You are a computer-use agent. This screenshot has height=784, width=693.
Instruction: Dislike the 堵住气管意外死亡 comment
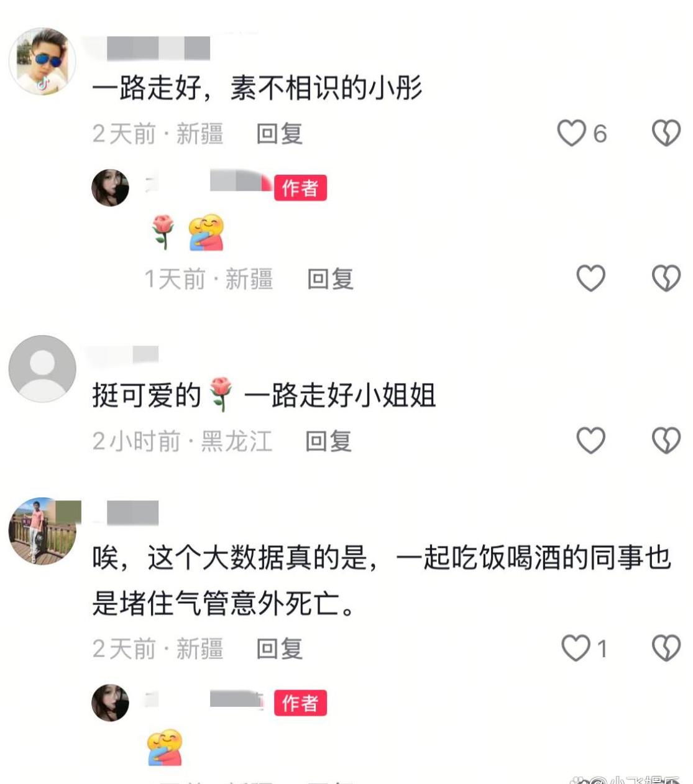(666, 648)
